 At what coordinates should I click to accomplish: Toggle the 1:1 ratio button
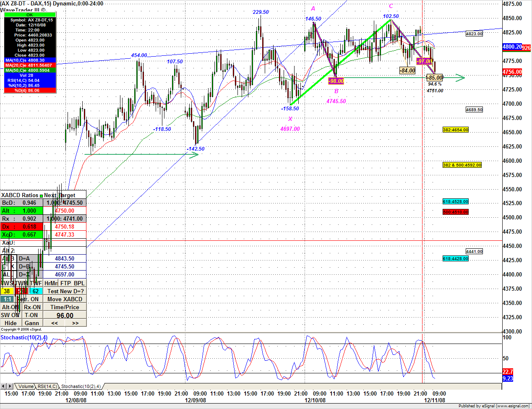[x=7, y=299]
